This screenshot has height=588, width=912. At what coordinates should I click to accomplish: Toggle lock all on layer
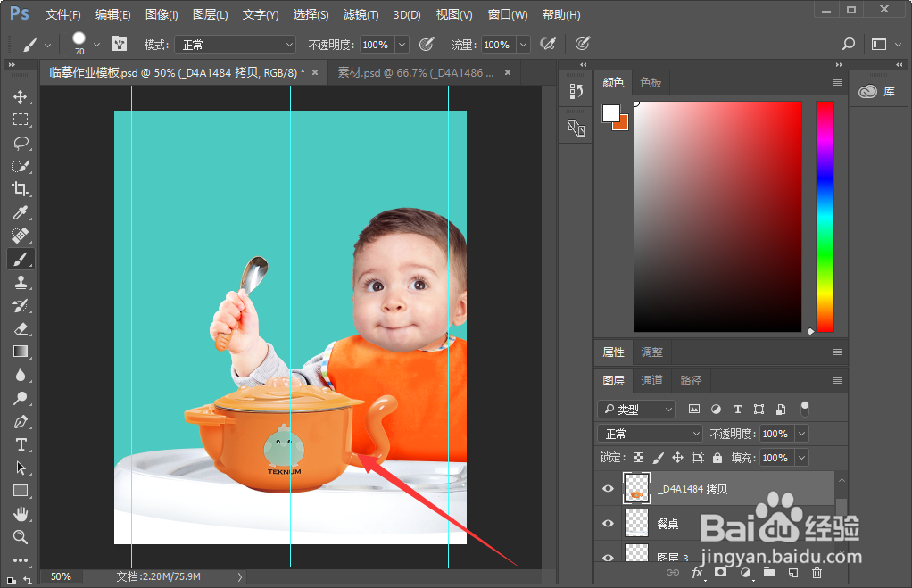[717, 458]
